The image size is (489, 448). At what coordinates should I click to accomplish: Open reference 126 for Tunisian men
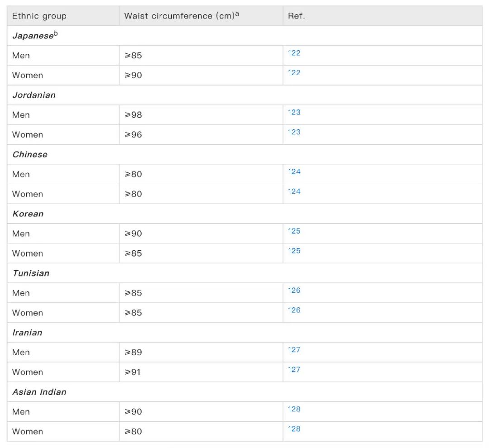[294, 290]
